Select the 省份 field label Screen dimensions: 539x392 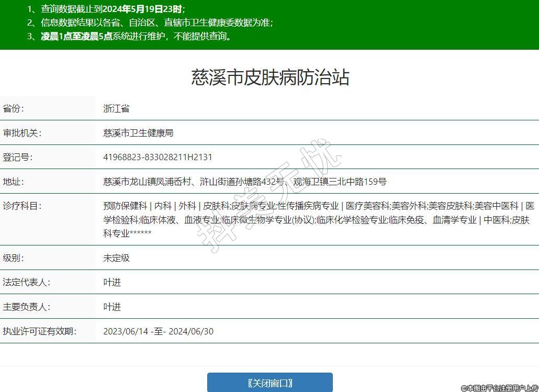coord(14,109)
